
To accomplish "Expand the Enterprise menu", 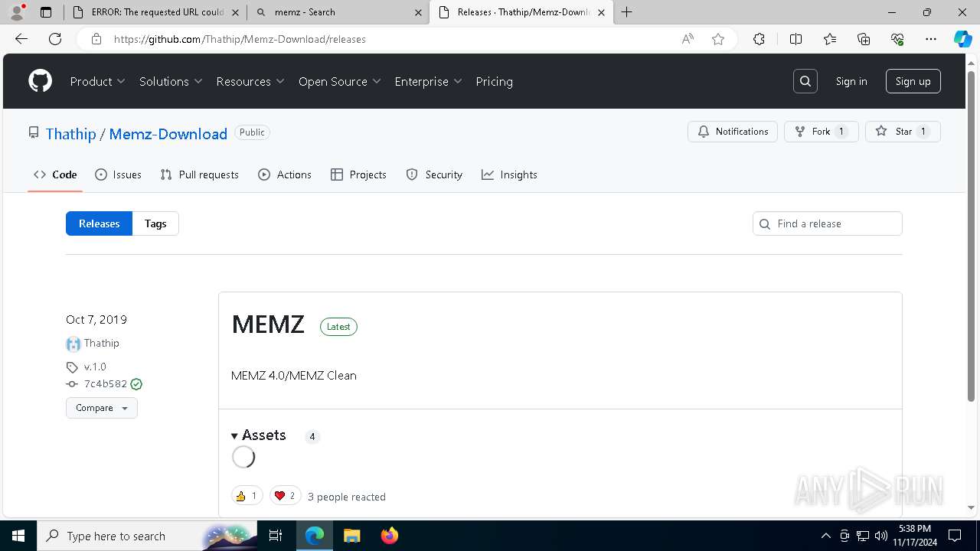I will [428, 81].
